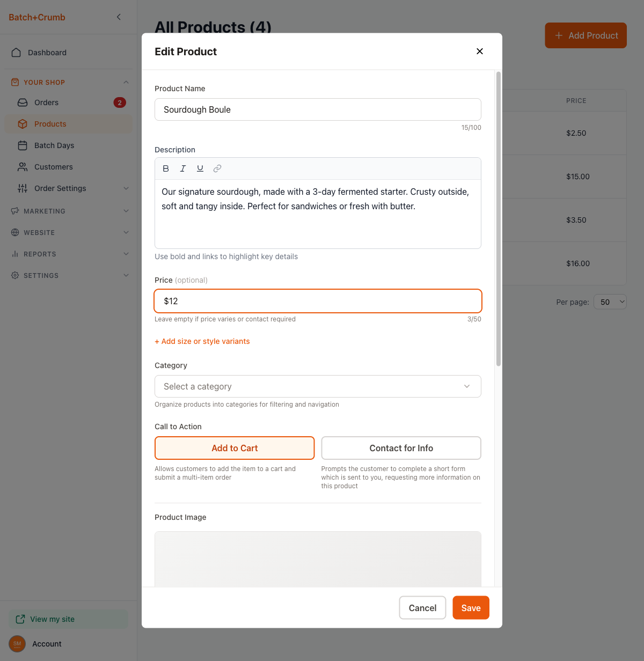Open Orders from the sidebar

pyautogui.click(x=47, y=102)
